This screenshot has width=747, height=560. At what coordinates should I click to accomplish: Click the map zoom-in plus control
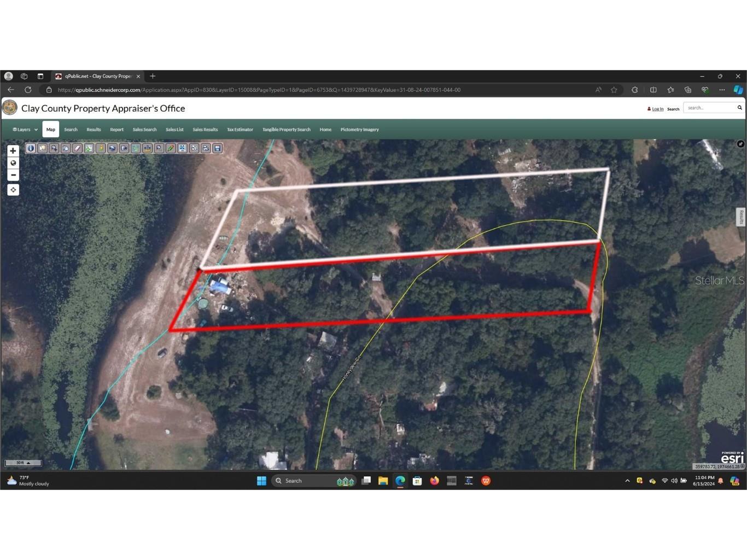tap(13, 150)
